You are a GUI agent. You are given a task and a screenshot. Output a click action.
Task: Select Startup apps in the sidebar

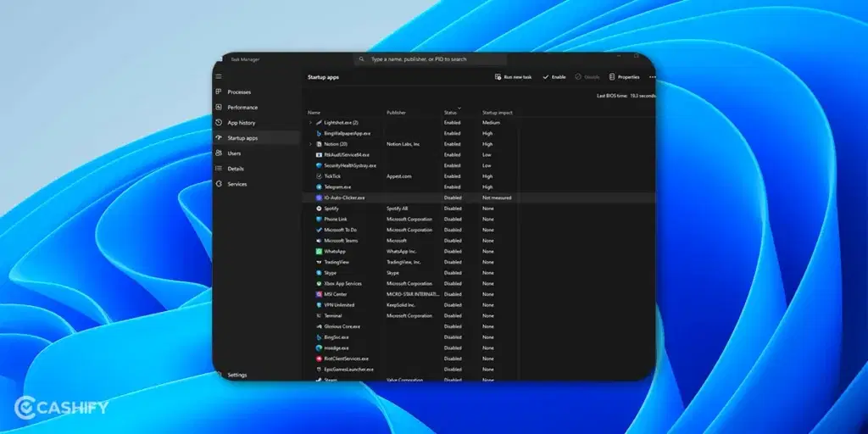coord(256,138)
